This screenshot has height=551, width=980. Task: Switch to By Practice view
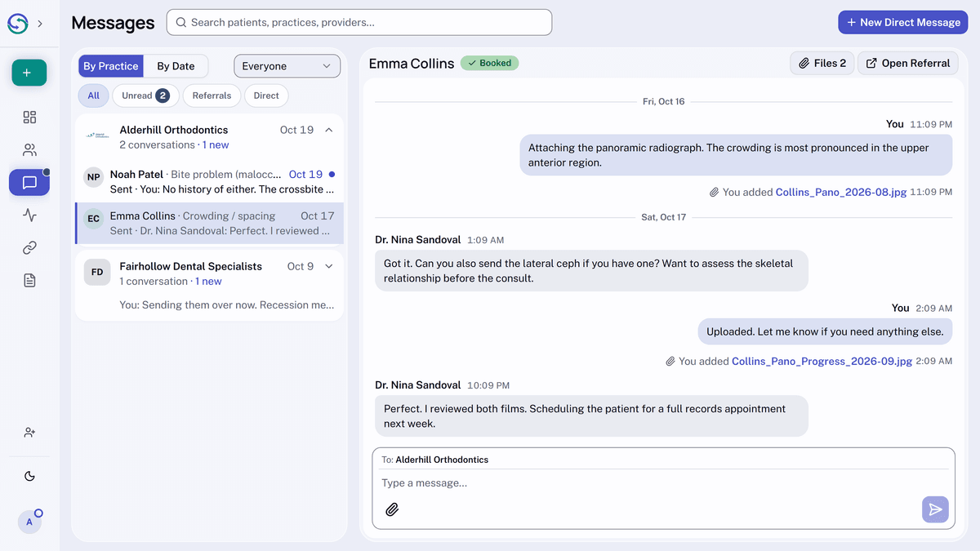pyautogui.click(x=110, y=66)
